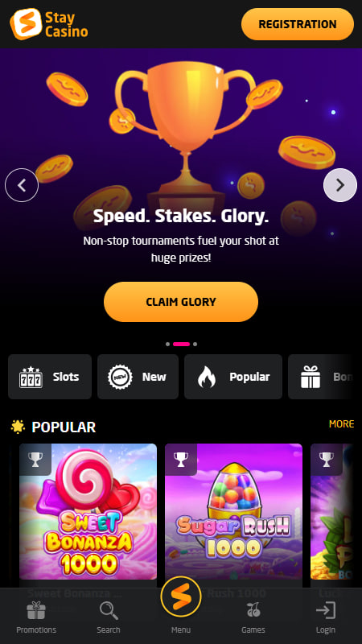The image size is (362, 644).
Task: Go to previous banner slide arrow
Action: [x=22, y=185]
